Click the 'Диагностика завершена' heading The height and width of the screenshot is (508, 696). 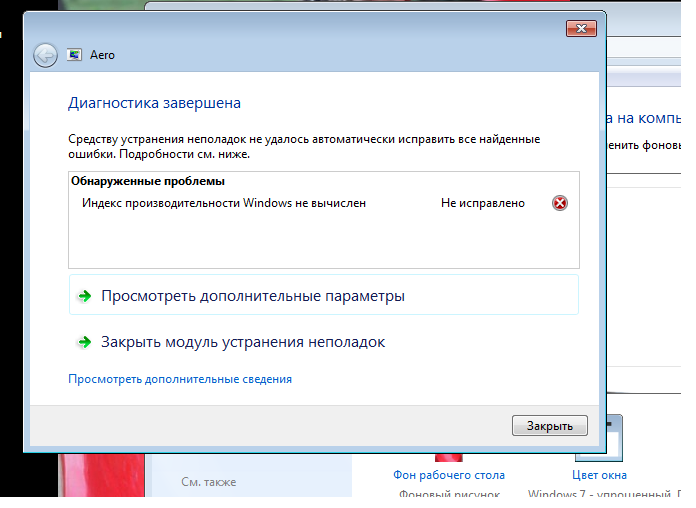point(154,103)
